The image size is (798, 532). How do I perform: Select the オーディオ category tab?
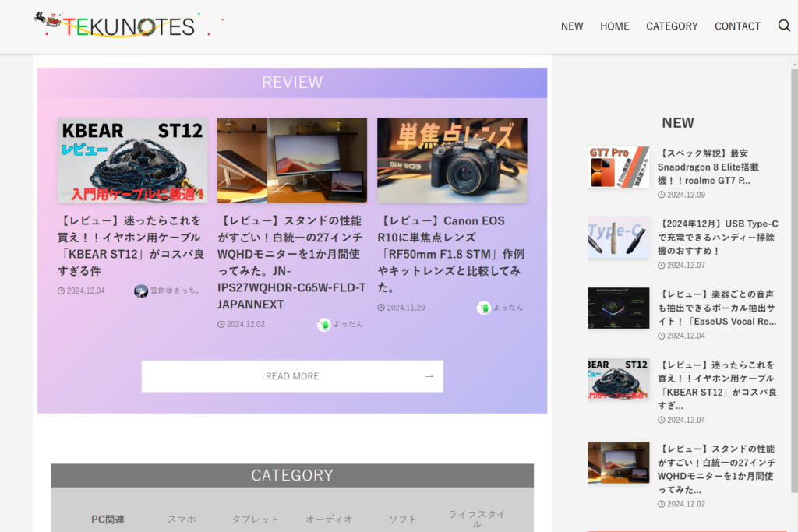[329, 520]
